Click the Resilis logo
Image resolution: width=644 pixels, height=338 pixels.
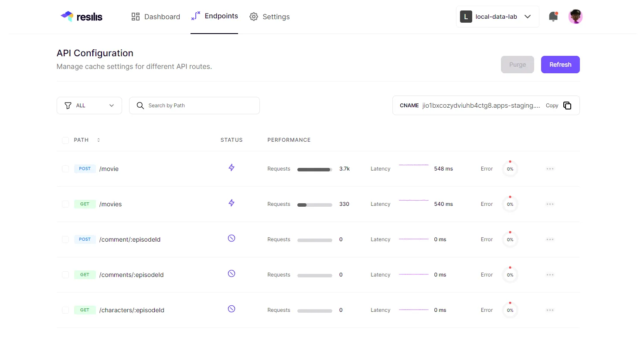[82, 17]
